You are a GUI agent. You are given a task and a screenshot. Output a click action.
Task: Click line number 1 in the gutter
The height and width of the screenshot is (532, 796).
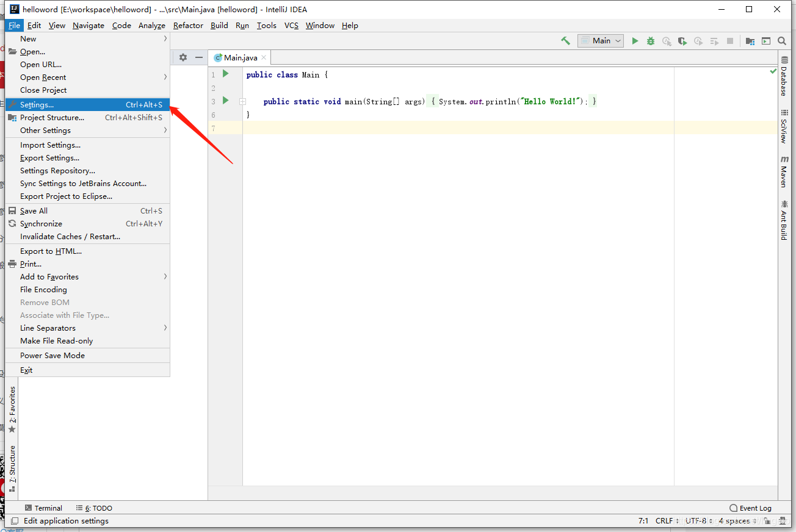point(213,74)
